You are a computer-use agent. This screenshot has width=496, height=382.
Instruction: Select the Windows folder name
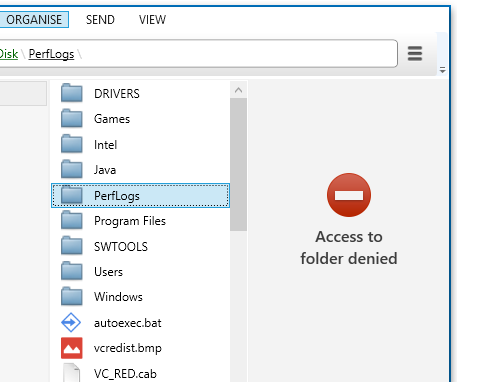pos(118,297)
